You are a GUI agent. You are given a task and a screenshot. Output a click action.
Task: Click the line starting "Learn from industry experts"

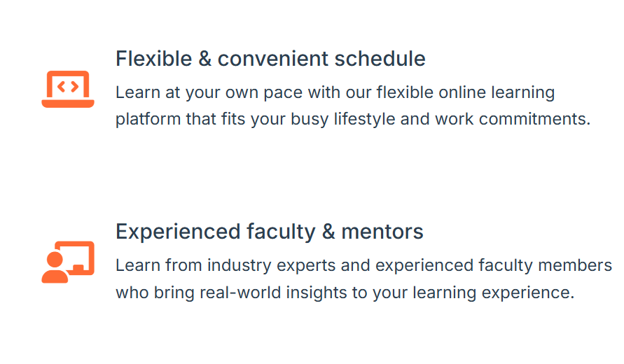pos(363,266)
